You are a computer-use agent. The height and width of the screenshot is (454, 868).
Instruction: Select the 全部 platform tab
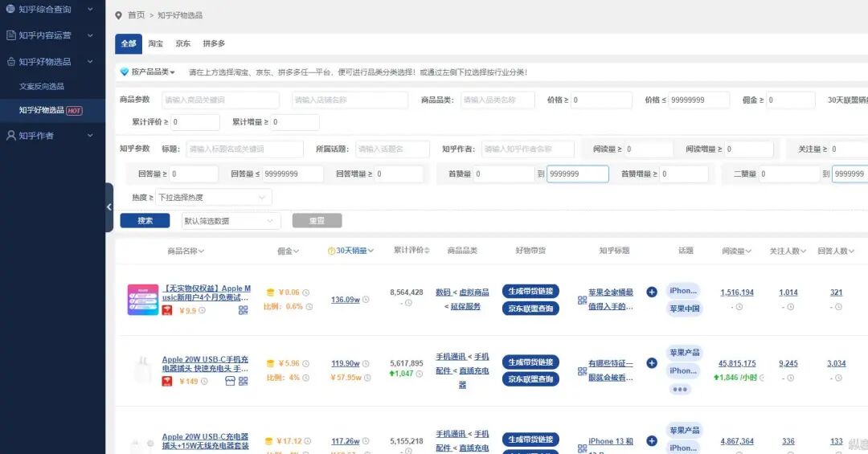pos(129,43)
